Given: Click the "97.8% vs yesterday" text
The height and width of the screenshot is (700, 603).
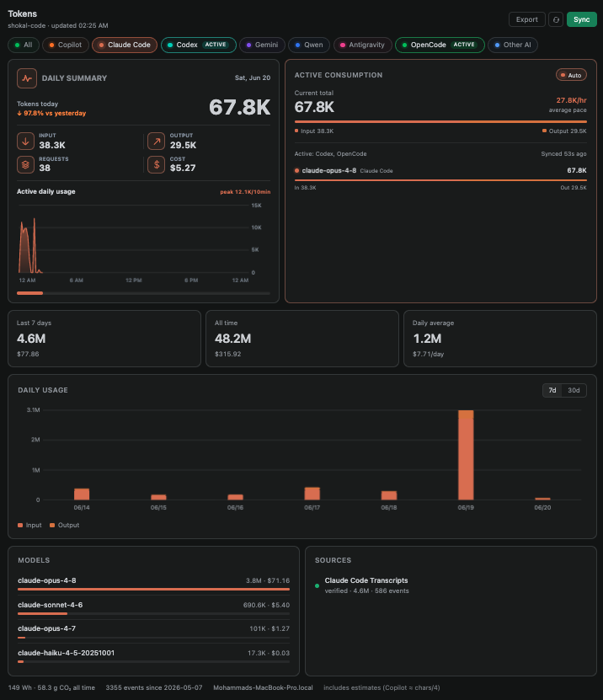Looking at the screenshot, I should (x=51, y=114).
